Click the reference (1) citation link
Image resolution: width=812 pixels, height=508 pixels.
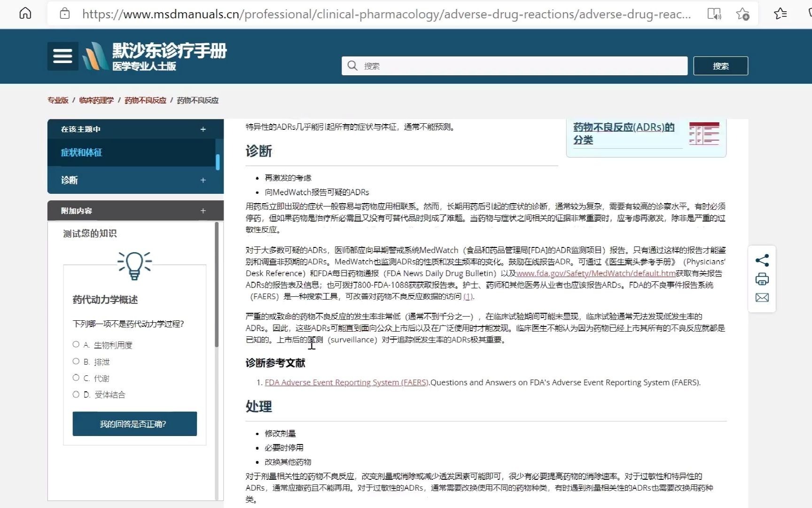pos(468,296)
